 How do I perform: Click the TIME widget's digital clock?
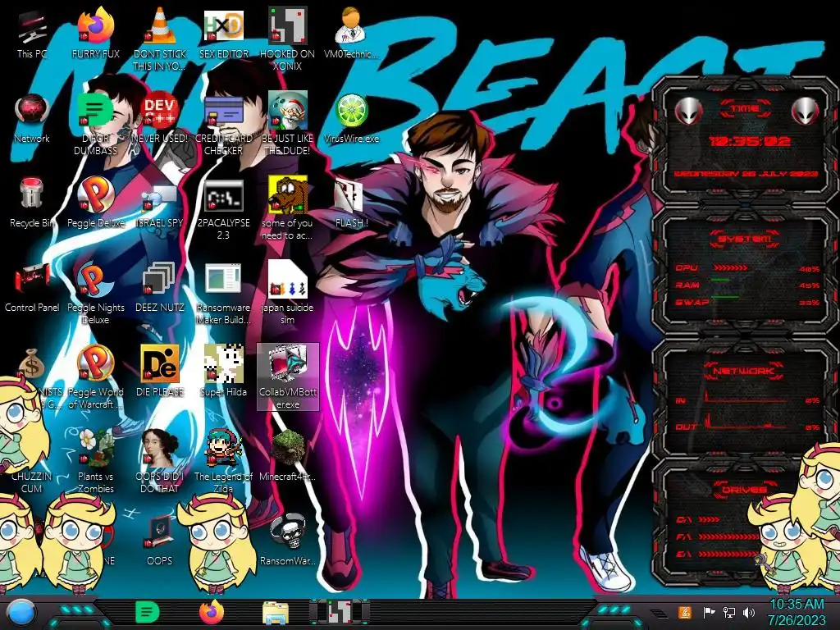pyautogui.click(x=750, y=141)
